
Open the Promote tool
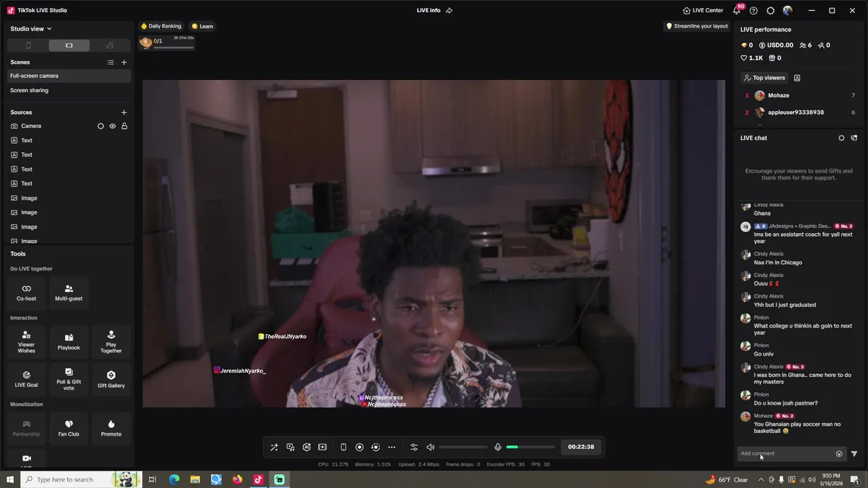(111, 428)
